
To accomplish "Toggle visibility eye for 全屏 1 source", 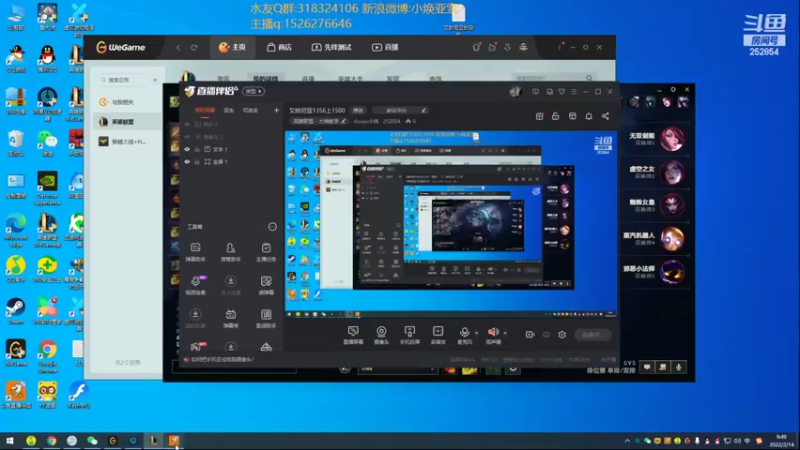I will [x=187, y=162].
